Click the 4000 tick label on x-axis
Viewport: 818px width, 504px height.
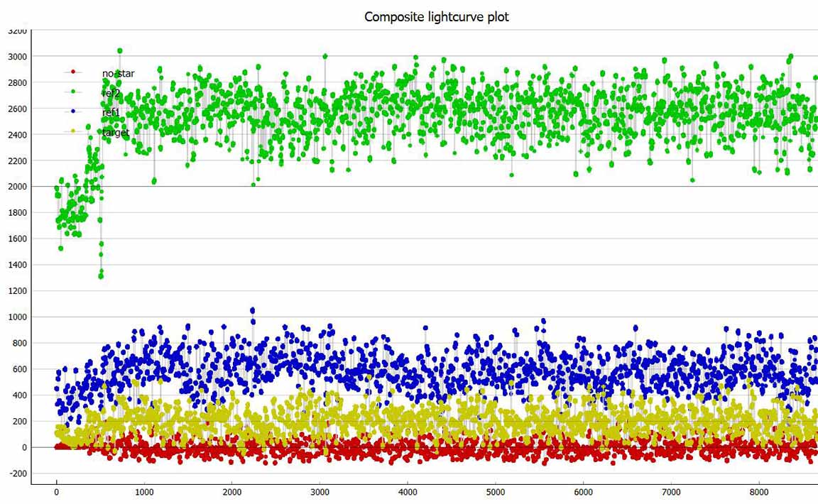408,491
